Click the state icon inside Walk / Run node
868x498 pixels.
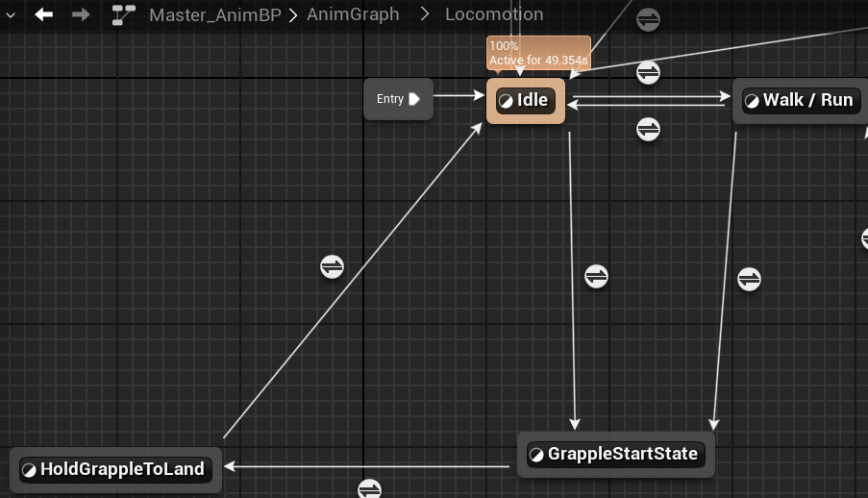tap(752, 101)
